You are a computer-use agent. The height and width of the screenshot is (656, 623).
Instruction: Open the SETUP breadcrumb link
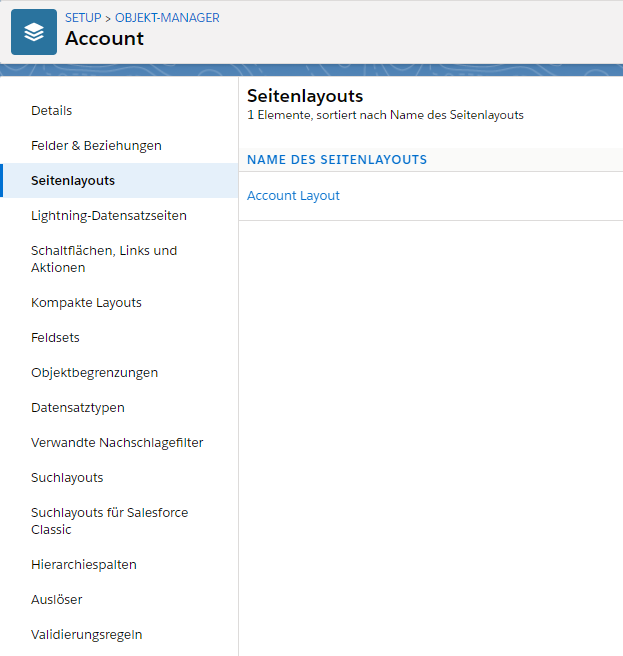pyautogui.click(x=83, y=18)
